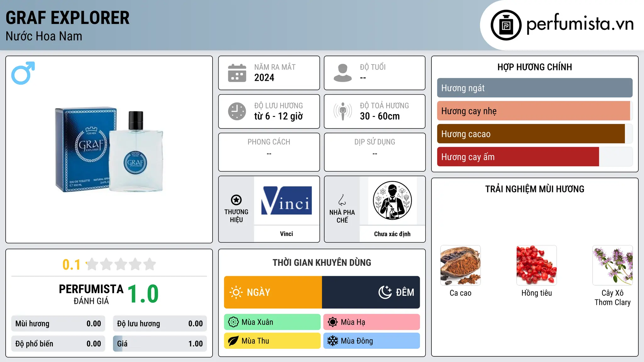Choose the Mùa Hạ season tag
The width and height of the screenshot is (644, 362).
click(x=372, y=322)
